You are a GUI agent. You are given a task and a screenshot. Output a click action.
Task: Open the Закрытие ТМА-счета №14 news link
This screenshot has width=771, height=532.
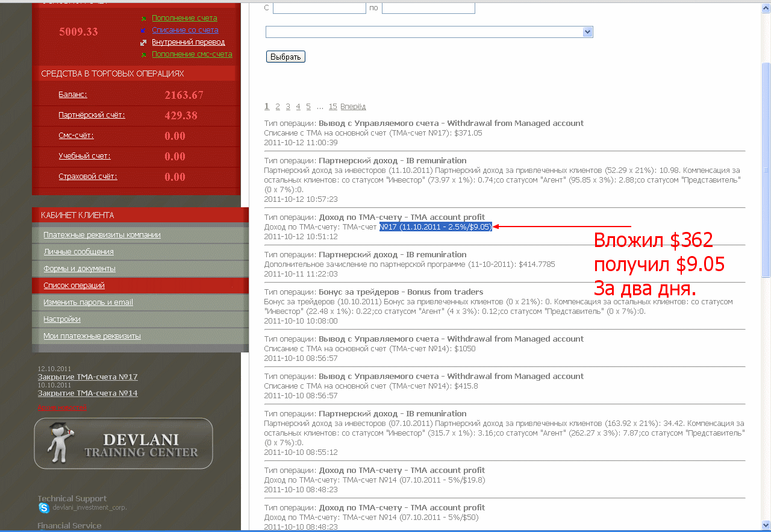click(x=88, y=393)
